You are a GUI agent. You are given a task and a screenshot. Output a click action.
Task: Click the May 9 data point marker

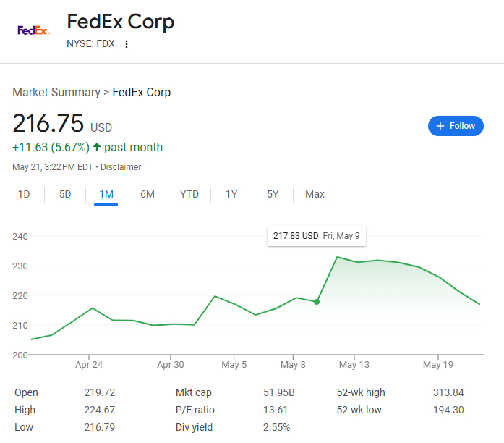[317, 302]
